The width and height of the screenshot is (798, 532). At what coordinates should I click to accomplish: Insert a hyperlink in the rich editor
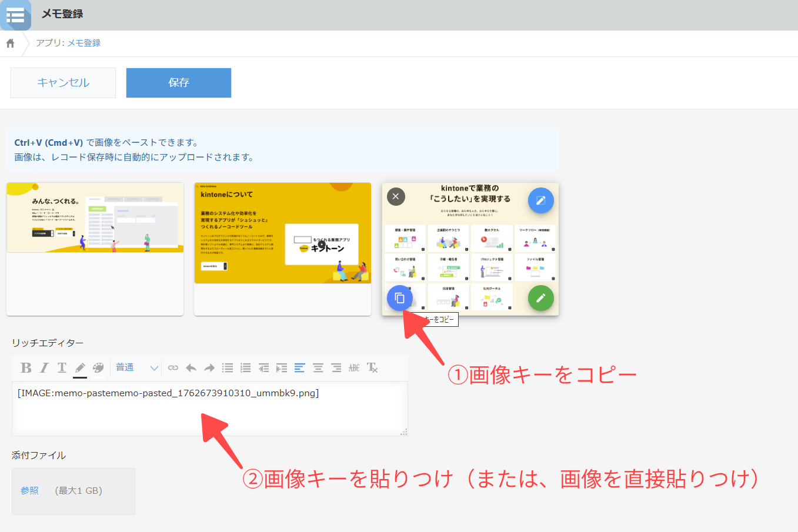click(x=173, y=367)
